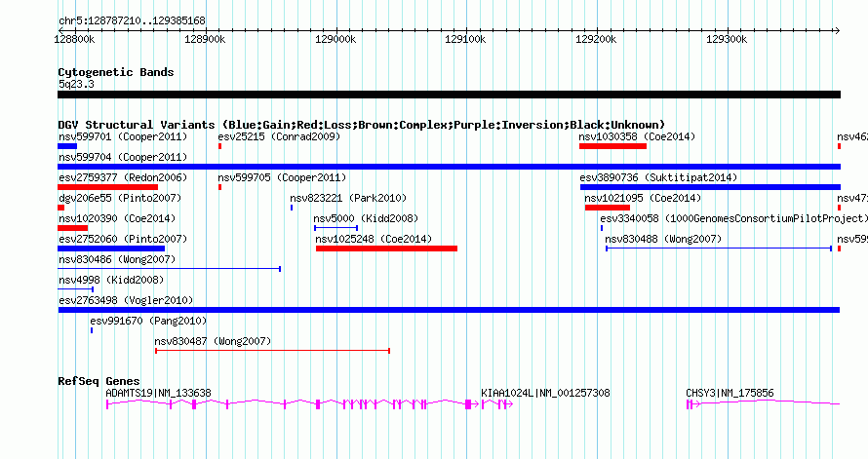Select the blue esv2752060 gain bar
This screenshot has width=868, height=459.
pyautogui.click(x=111, y=249)
